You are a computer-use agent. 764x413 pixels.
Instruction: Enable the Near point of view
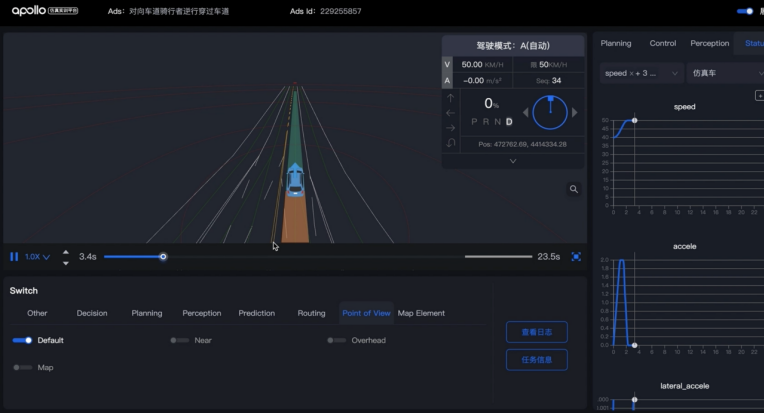click(180, 340)
